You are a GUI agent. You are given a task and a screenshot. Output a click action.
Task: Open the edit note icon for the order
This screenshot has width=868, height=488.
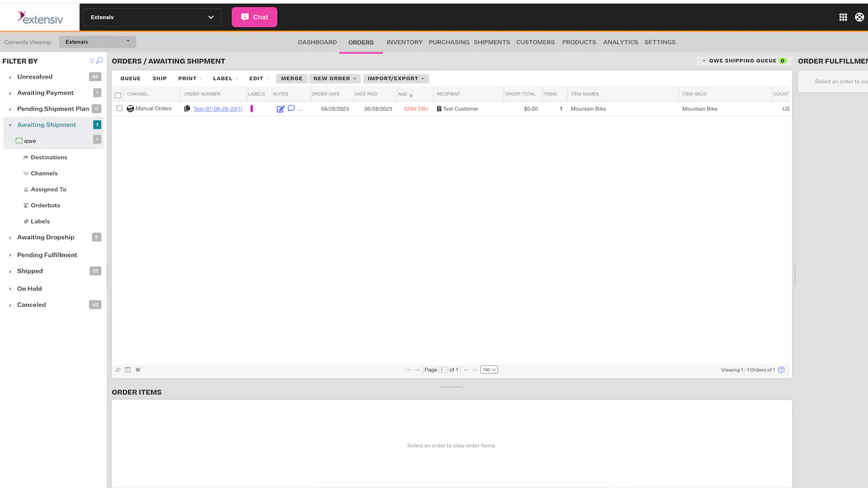281,108
